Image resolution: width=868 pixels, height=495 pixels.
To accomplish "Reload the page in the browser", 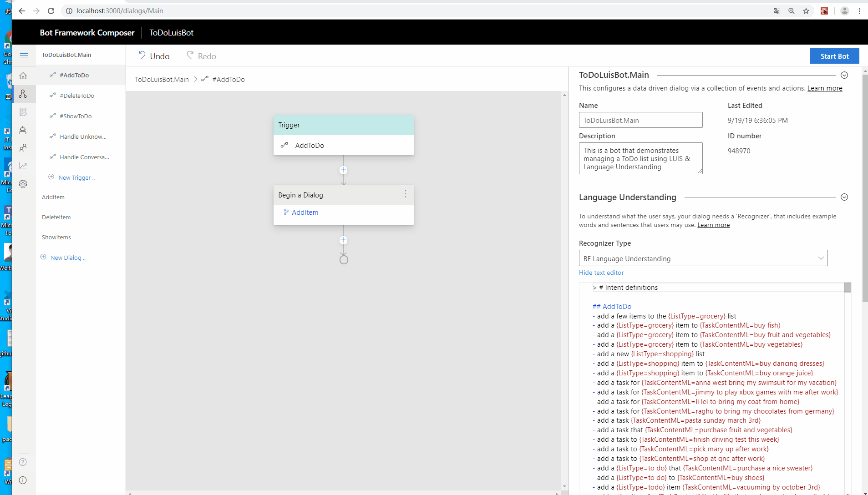I will tap(51, 11).
